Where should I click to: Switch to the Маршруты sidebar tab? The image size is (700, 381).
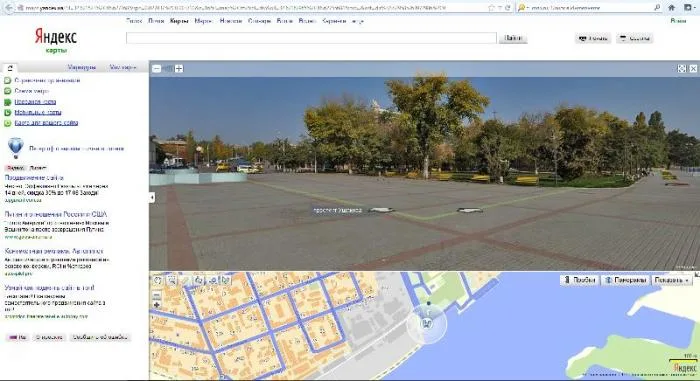82,67
